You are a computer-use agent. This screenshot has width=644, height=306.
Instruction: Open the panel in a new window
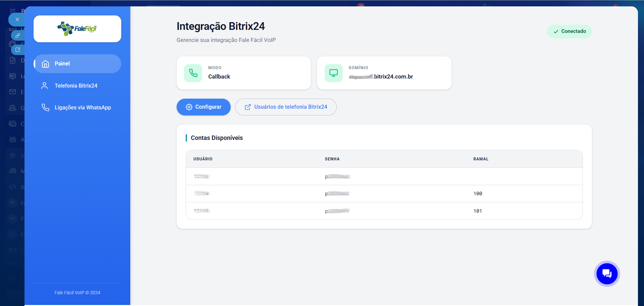(18, 50)
